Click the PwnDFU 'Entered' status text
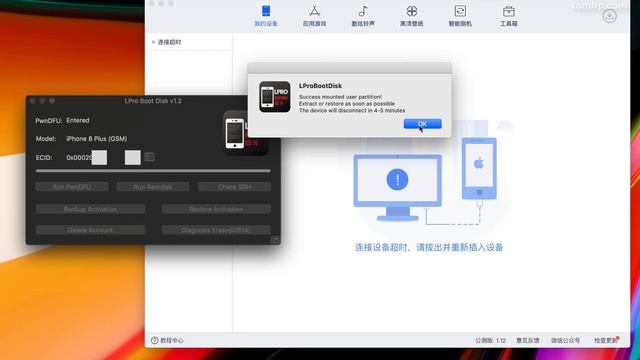 (x=78, y=120)
